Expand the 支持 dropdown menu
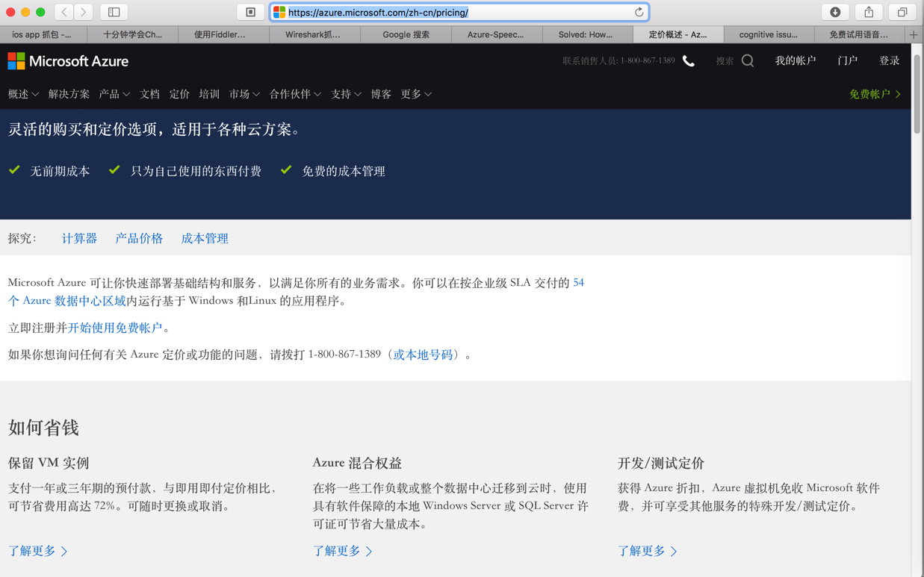Screen dimensions: 924x577 (x=346, y=94)
